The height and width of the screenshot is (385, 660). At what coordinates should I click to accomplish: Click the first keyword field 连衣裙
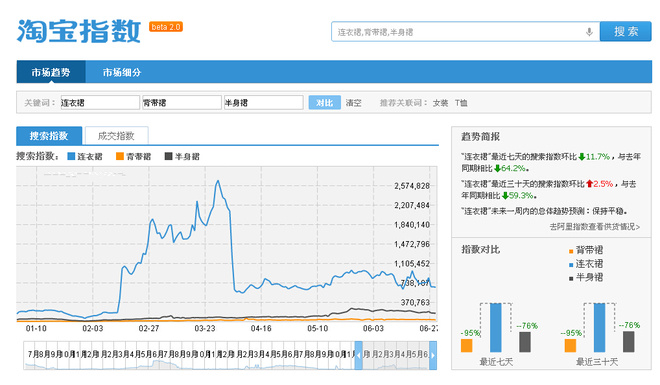[x=100, y=103]
